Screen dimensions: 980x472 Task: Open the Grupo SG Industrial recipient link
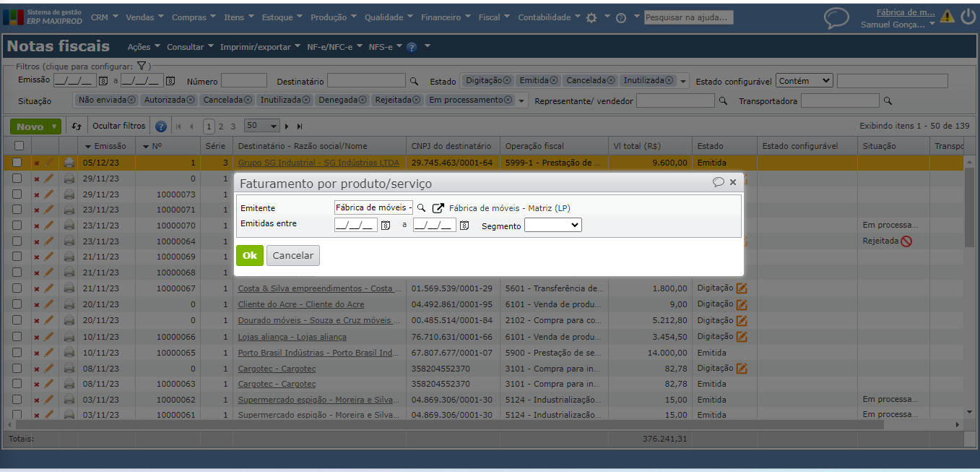[318, 163]
